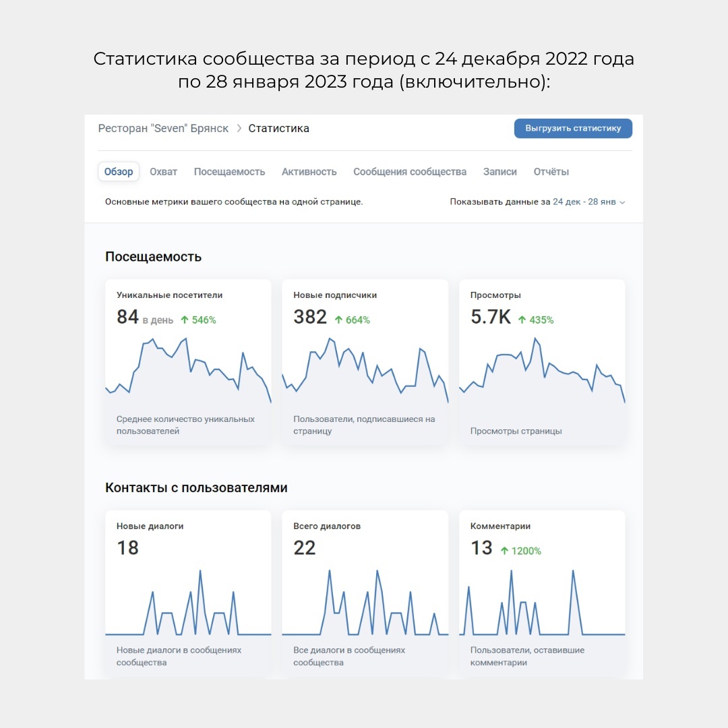The height and width of the screenshot is (728, 728).
Task: Click the Новые подписчики card title
Action: click(x=335, y=295)
